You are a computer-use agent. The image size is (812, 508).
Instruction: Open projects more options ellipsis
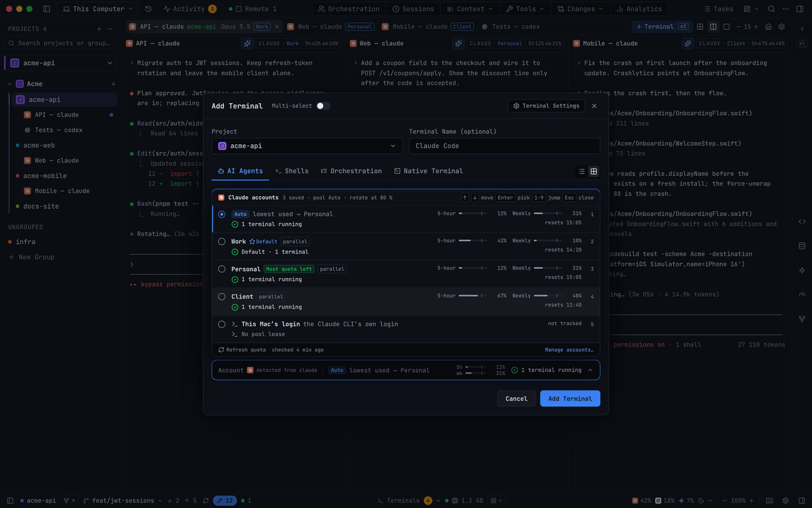(x=110, y=28)
